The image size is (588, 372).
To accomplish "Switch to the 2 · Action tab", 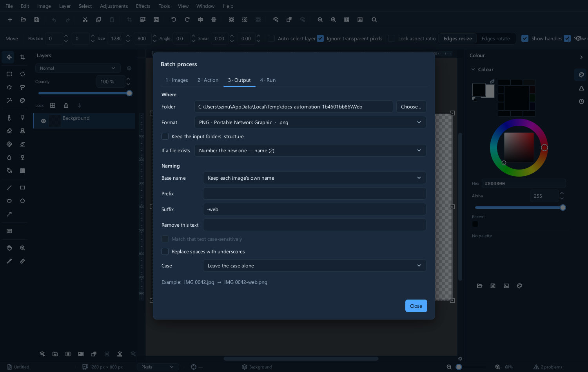I will [x=208, y=80].
